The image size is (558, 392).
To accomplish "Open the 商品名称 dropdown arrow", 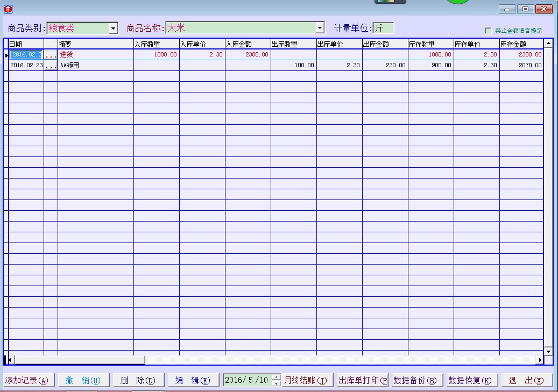I will point(320,28).
